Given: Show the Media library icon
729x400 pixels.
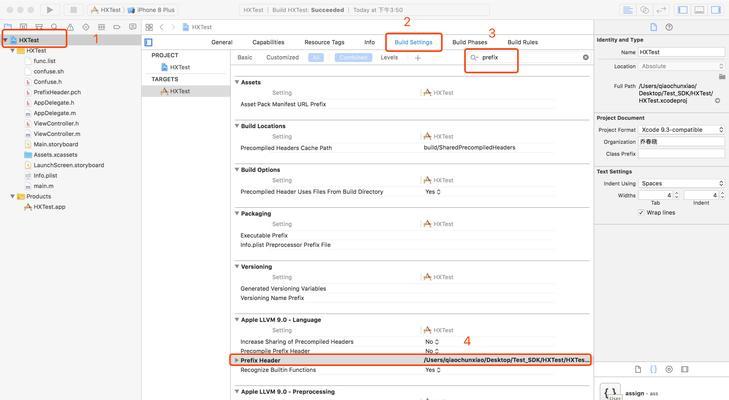Looking at the screenshot, I should click(684, 369).
